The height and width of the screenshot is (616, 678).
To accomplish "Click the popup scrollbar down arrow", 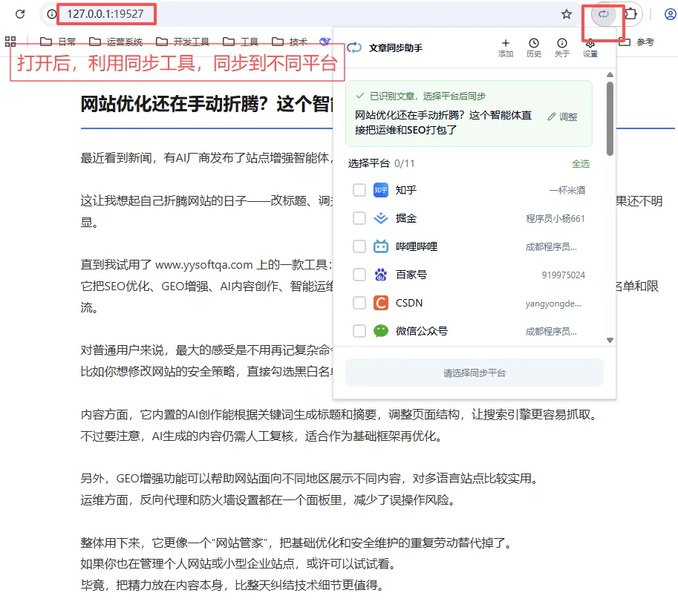I will tap(610, 340).
